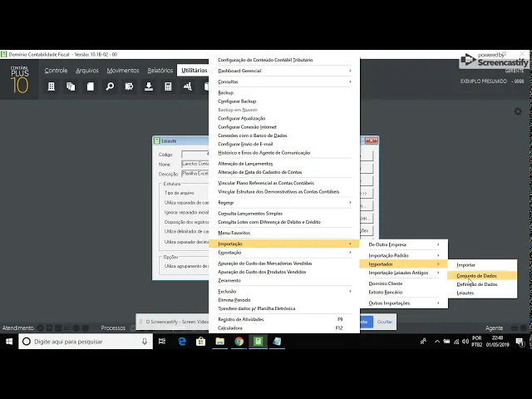Screen dimensions: 532x399
Task: Open Microsoft Store from the taskbar
Action: [201, 342]
